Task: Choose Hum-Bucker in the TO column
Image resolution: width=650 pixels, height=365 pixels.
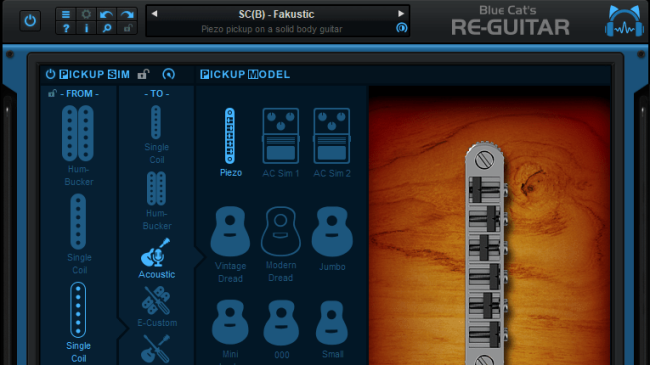Action: [x=157, y=201]
